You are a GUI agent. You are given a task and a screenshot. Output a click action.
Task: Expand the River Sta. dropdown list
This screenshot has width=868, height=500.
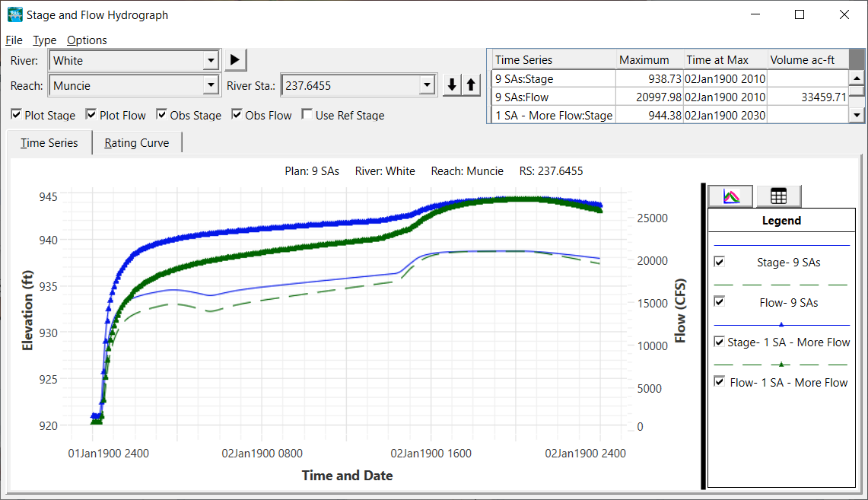427,86
